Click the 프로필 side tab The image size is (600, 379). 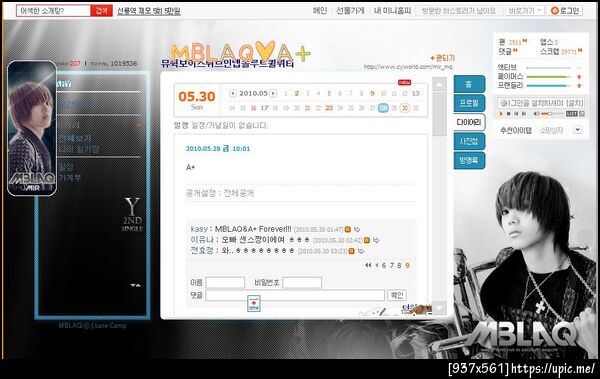point(469,103)
